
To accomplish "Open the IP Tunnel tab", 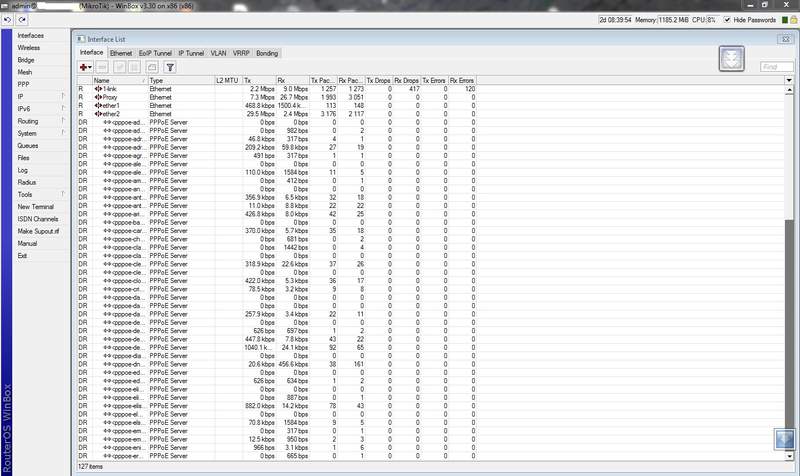I will tap(191, 53).
